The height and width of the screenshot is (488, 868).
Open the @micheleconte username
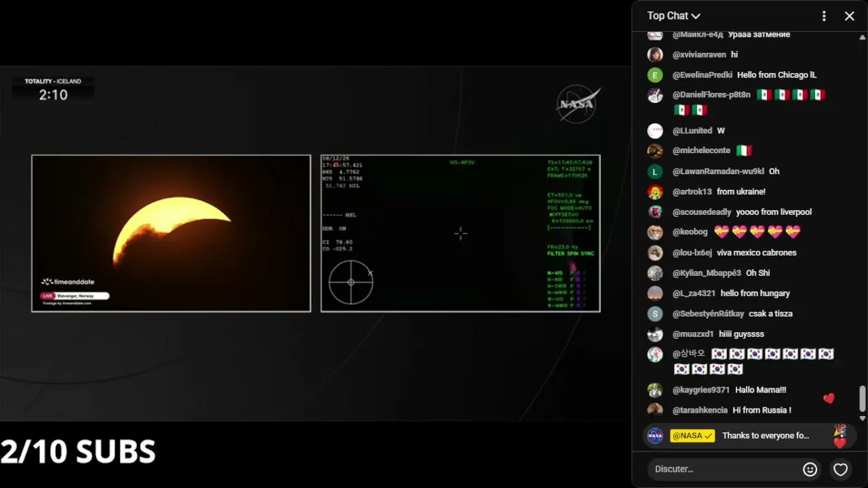(x=701, y=151)
